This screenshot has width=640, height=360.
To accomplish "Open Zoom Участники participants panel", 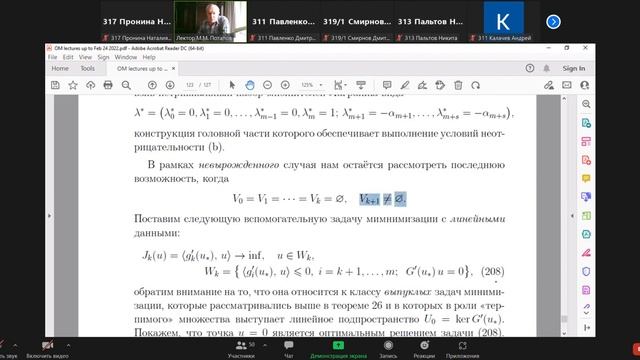I will (241, 349).
